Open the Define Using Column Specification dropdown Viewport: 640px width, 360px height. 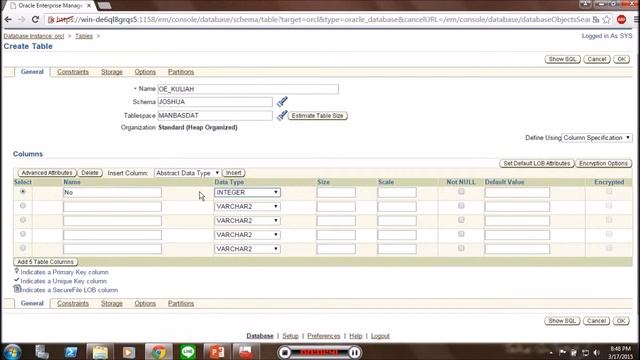(597, 138)
